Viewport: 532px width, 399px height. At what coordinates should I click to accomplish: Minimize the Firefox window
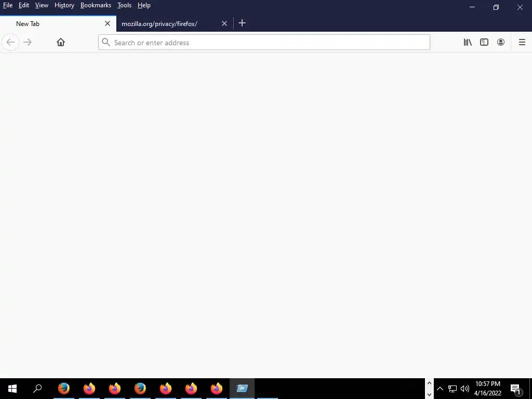472,7
